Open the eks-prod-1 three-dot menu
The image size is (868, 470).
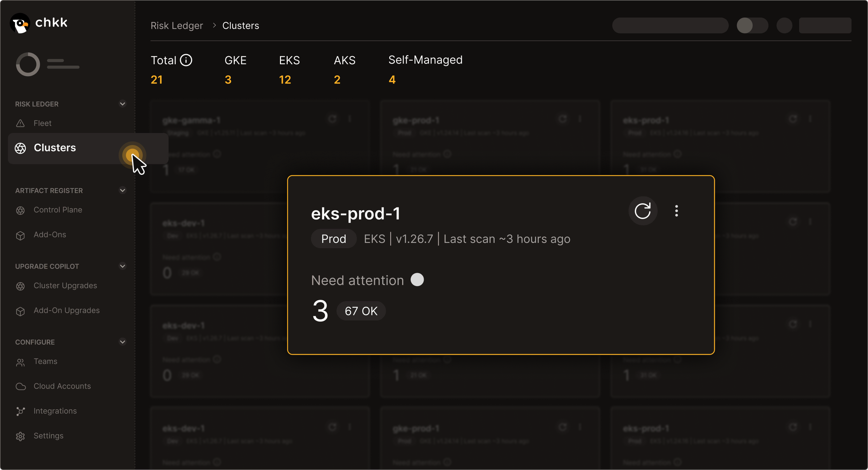pos(676,211)
